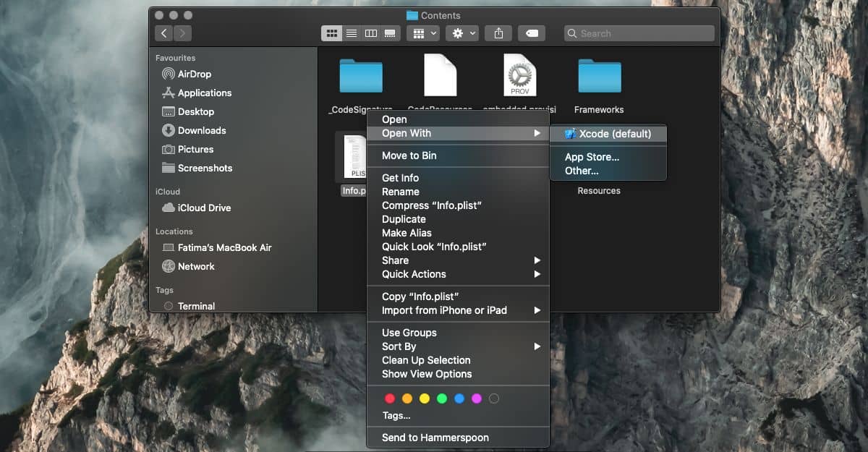Switch Finder to column view
The width and height of the screenshot is (868, 452).
(371, 33)
